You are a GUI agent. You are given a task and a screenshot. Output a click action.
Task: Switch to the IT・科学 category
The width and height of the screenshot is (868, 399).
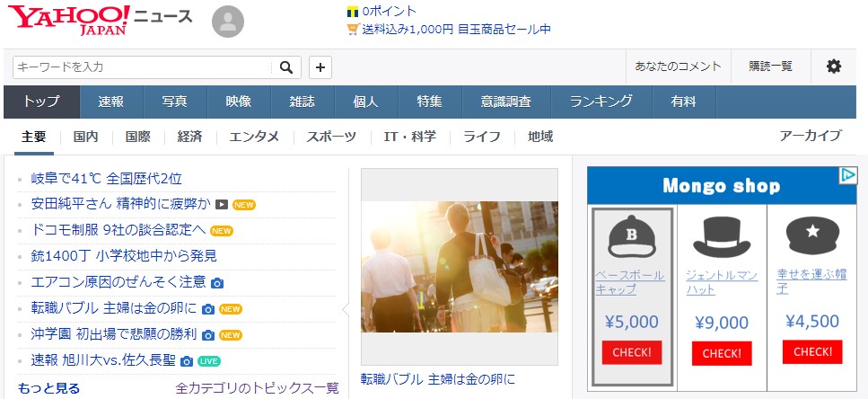(x=409, y=137)
